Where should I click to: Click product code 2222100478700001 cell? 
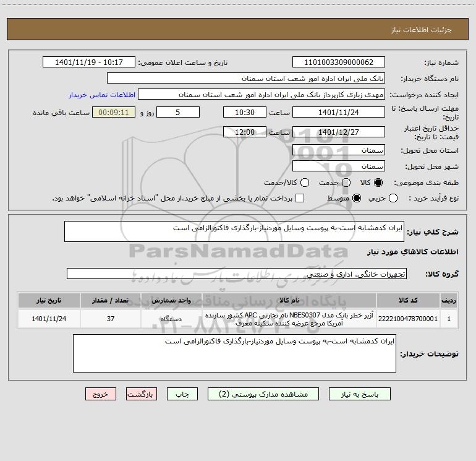coord(408,319)
